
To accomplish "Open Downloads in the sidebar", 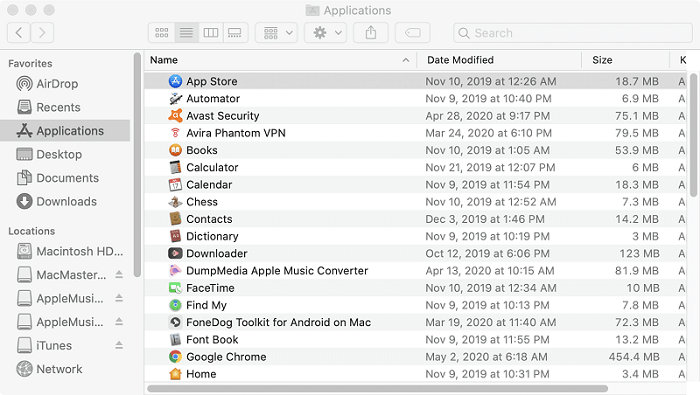I will tap(66, 202).
